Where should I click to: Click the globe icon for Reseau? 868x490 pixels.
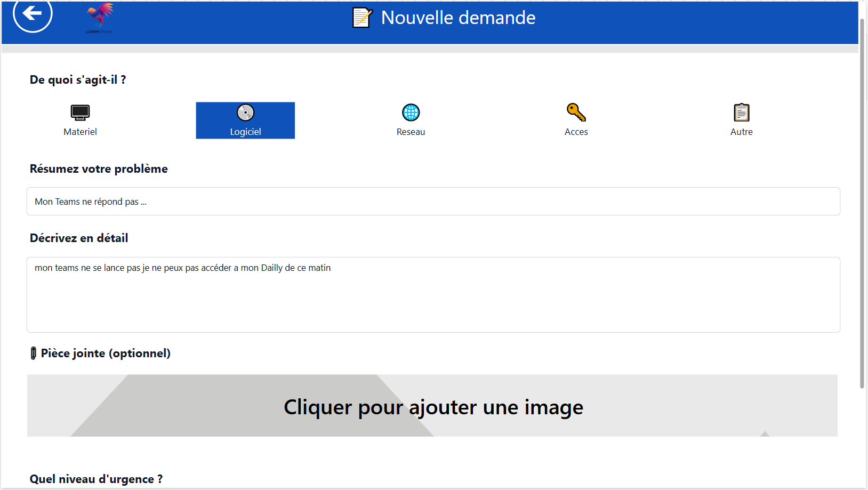click(x=411, y=113)
